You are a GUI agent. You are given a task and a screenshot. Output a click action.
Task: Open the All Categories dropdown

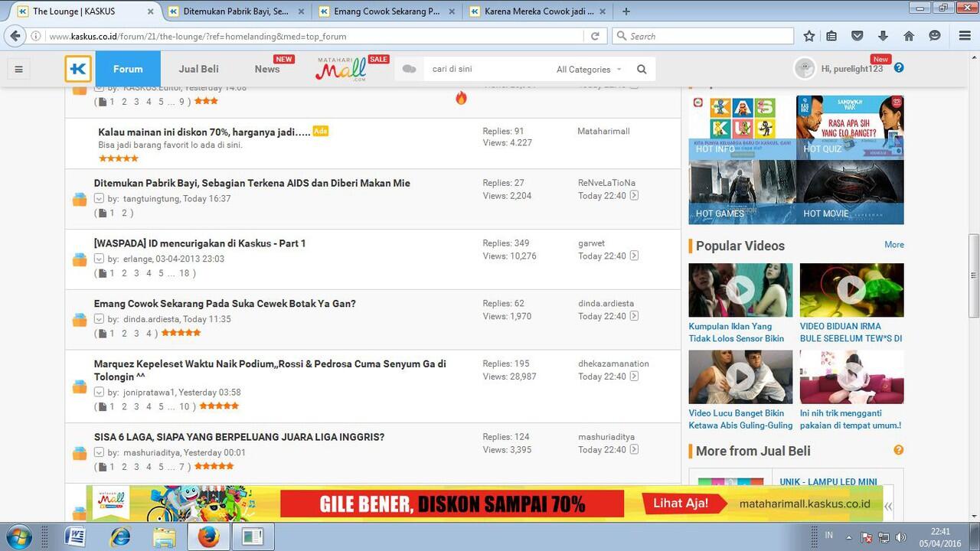pyautogui.click(x=589, y=69)
